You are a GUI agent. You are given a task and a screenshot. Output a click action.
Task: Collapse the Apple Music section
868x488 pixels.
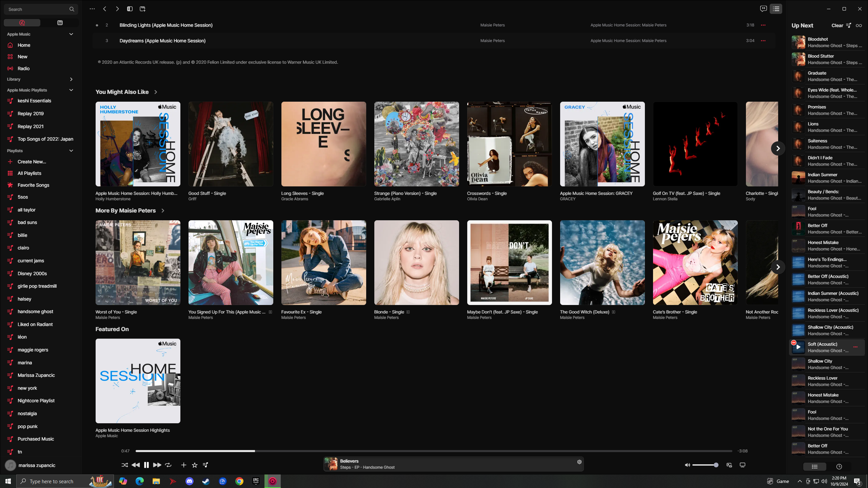[71, 34]
